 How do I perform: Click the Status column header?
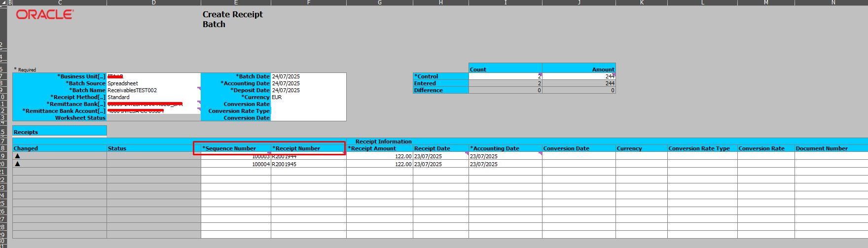tap(154, 148)
